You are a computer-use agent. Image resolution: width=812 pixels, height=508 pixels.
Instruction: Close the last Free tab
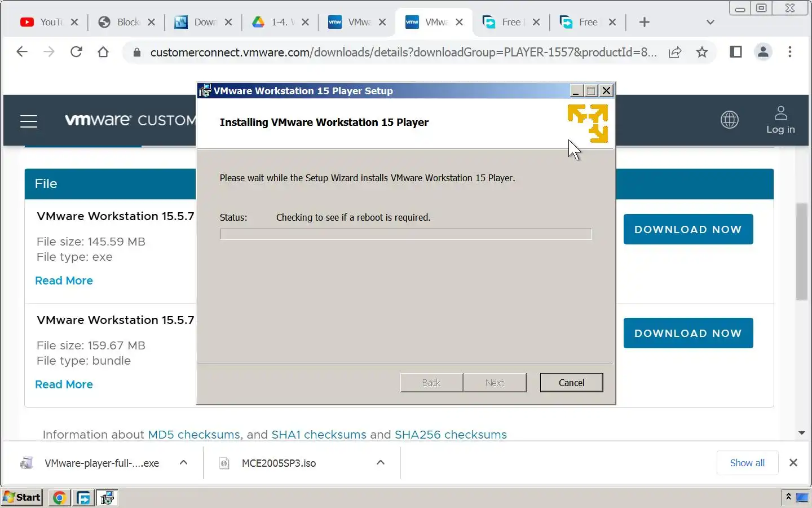coord(612,22)
